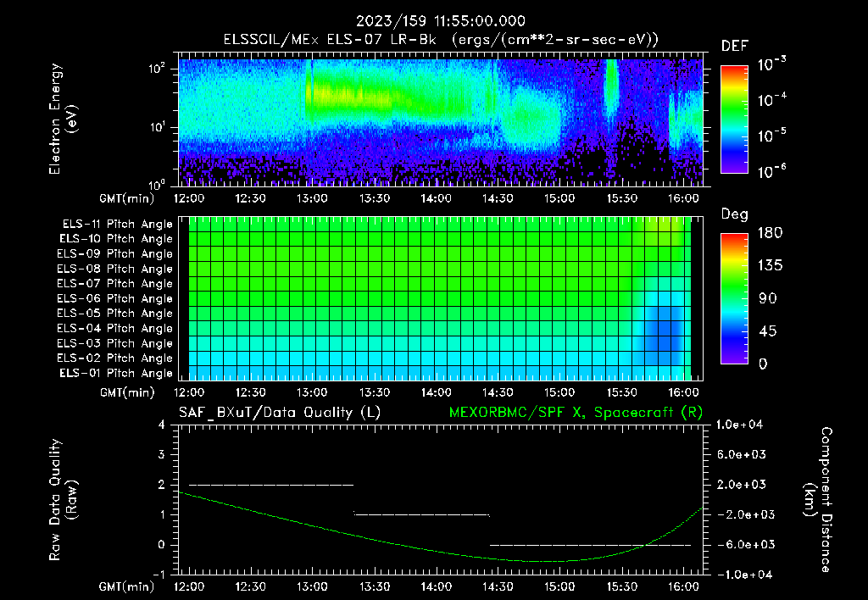
Task: Click the timestamp title 2023/159 11:55:00.000
Action: tap(440, 21)
